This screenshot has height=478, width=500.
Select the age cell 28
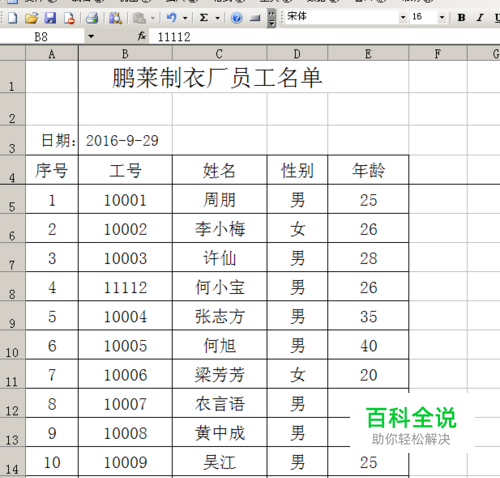point(368,258)
